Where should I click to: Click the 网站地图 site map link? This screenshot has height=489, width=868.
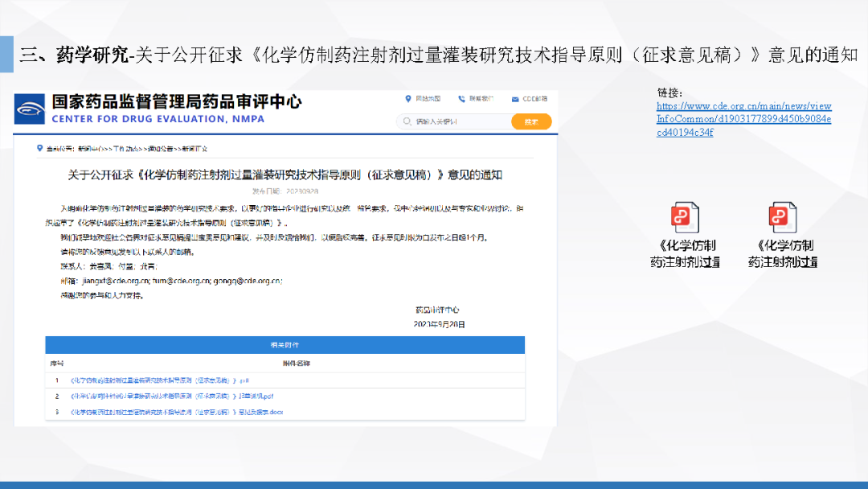tap(428, 99)
